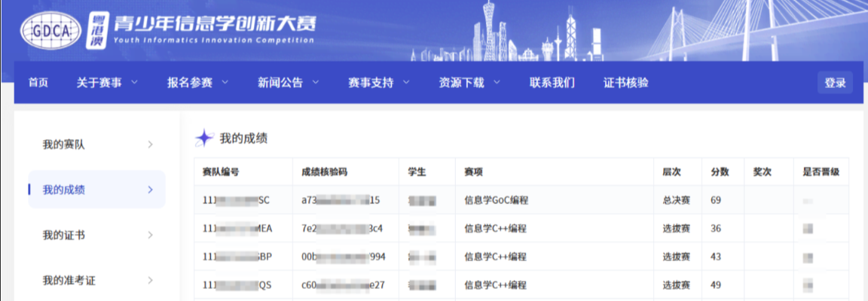This screenshot has height=301, width=868.
Task: Click the 登录 button
Action: click(836, 83)
